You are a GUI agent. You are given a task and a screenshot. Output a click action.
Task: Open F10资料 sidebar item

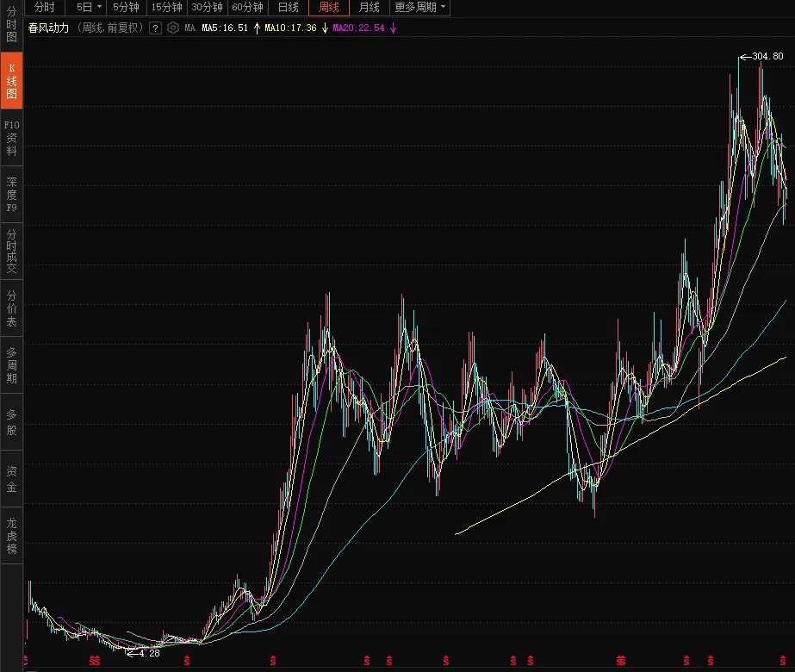[x=11, y=138]
